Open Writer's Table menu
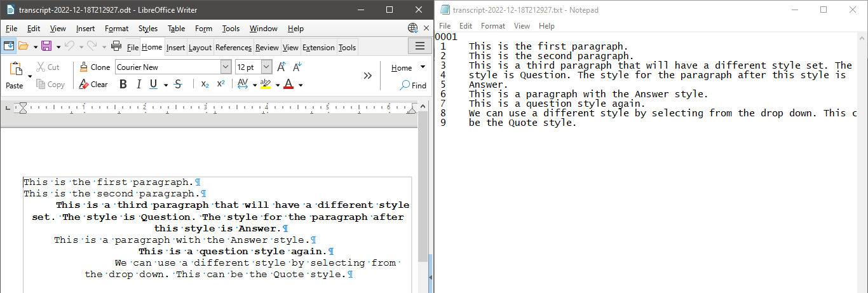Screen dimensions: 868x293 click(177, 29)
